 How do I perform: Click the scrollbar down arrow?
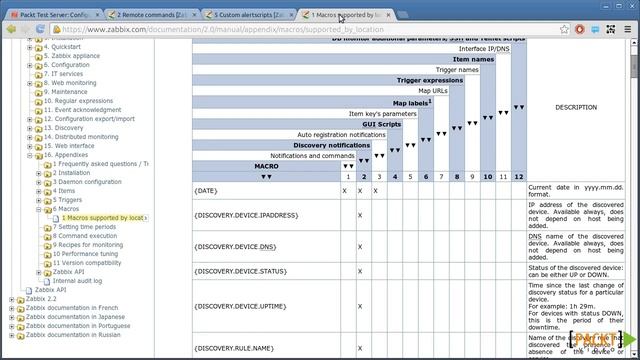tap(634, 353)
